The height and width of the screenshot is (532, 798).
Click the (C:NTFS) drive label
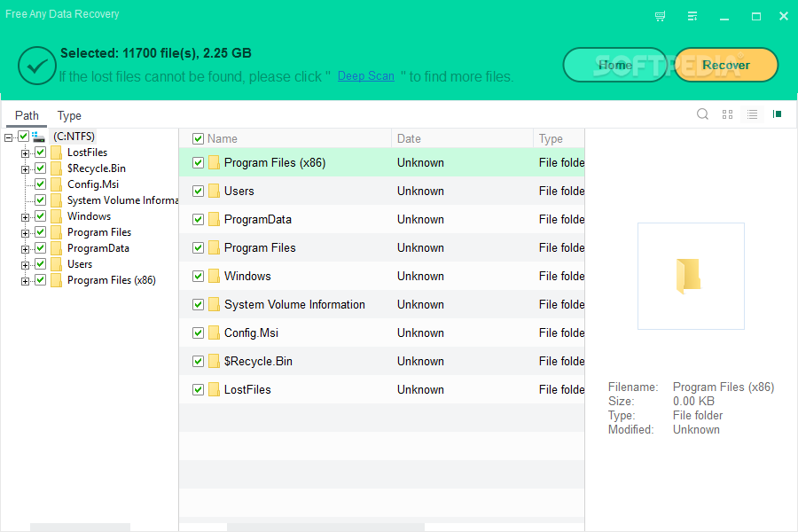74,137
